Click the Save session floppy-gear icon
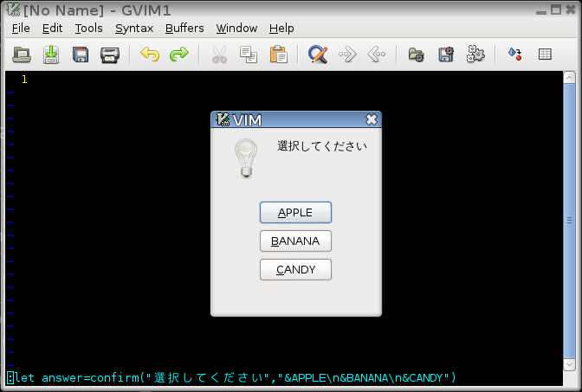 tap(446, 55)
